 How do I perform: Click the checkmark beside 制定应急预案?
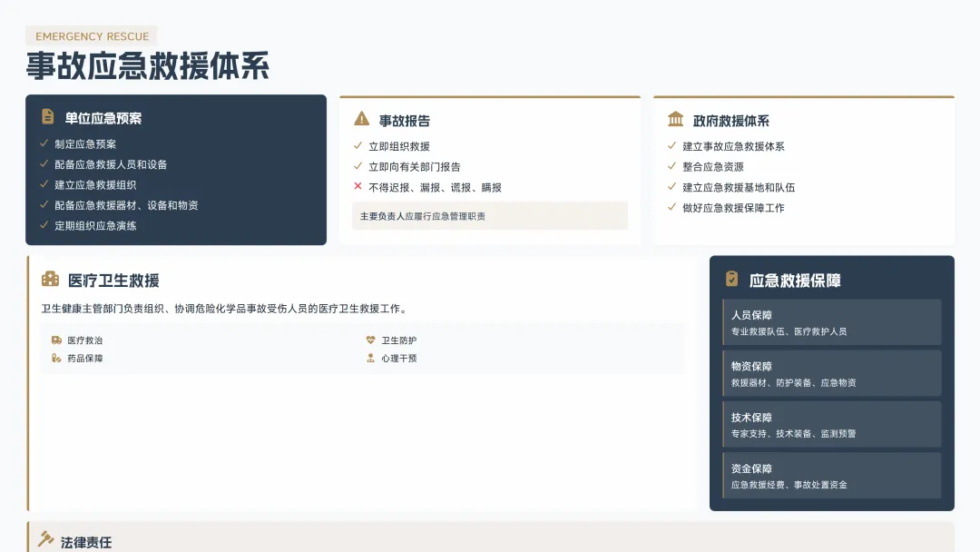pyautogui.click(x=44, y=143)
